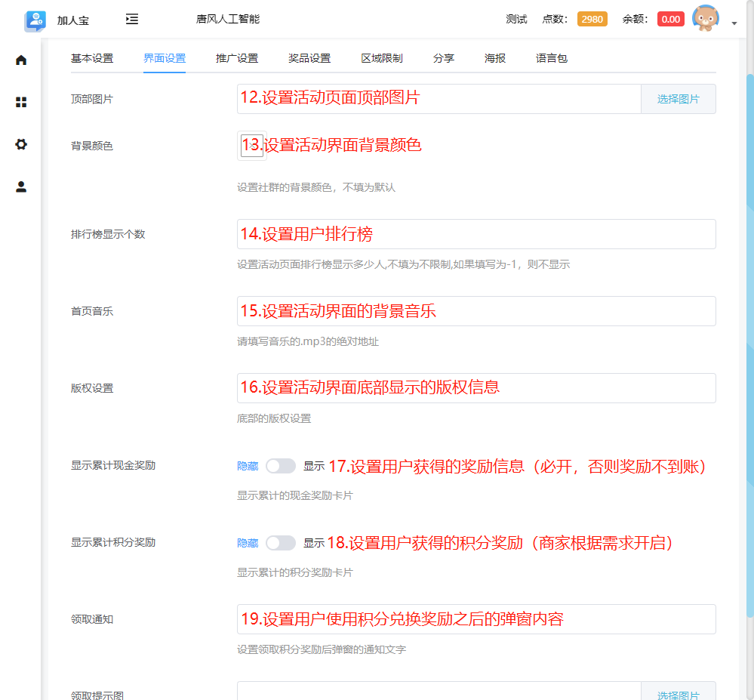Open the 海报 tab
The image size is (754, 700).
[495, 58]
